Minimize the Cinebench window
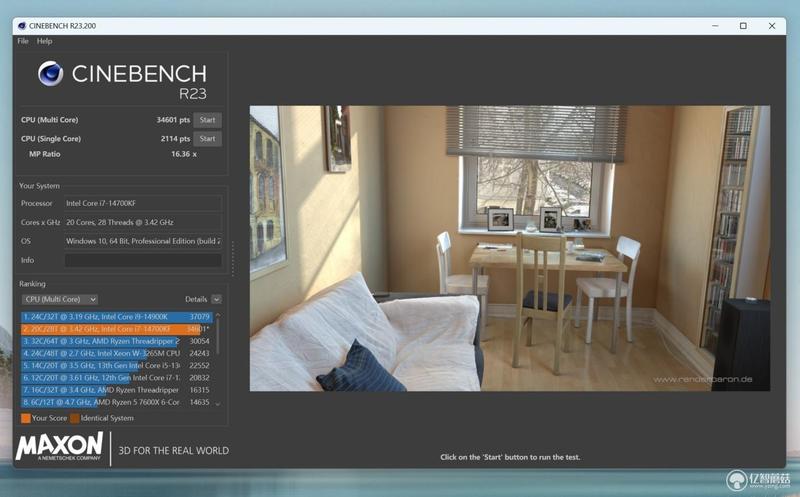This screenshot has width=800, height=497. point(715,26)
